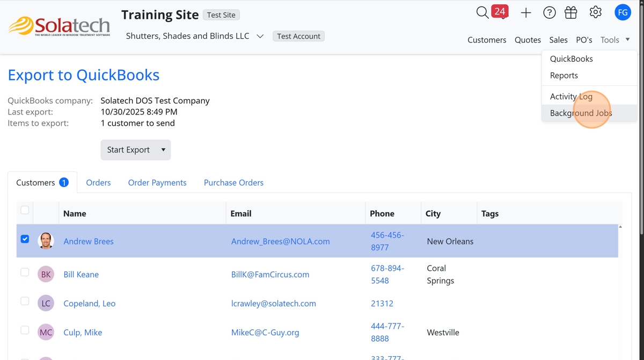The width and height of the screenshot is (644, 360).
Task: Open the help question mark icon
Action: pos(549,13)
